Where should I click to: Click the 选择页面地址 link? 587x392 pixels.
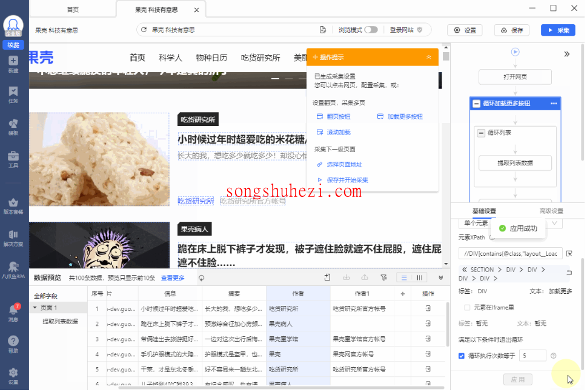coord(340,165)
